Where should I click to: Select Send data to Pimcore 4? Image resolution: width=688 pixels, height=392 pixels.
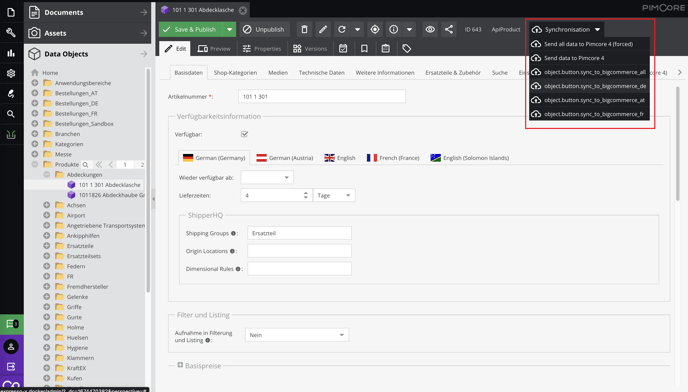(589, 58)
